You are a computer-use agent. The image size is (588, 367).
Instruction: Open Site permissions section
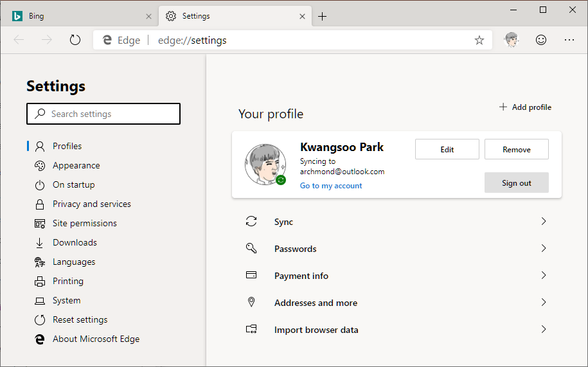click(84, 224)
